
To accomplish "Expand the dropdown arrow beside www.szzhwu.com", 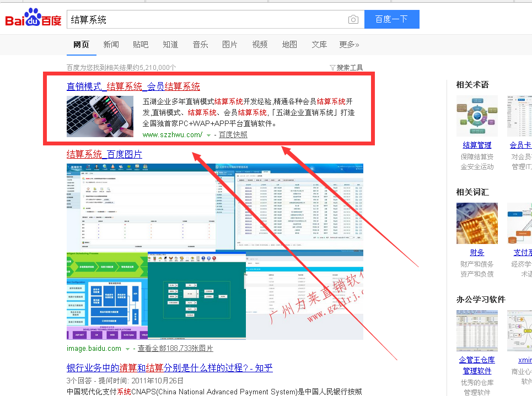I will click(208, 135).
